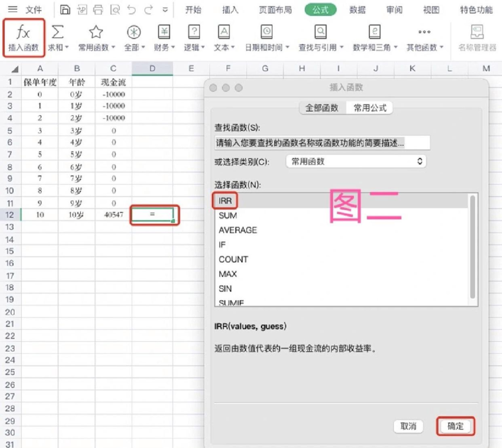Select AVERAGE in the function list
502x448 pixels.
tap(341, 230)
